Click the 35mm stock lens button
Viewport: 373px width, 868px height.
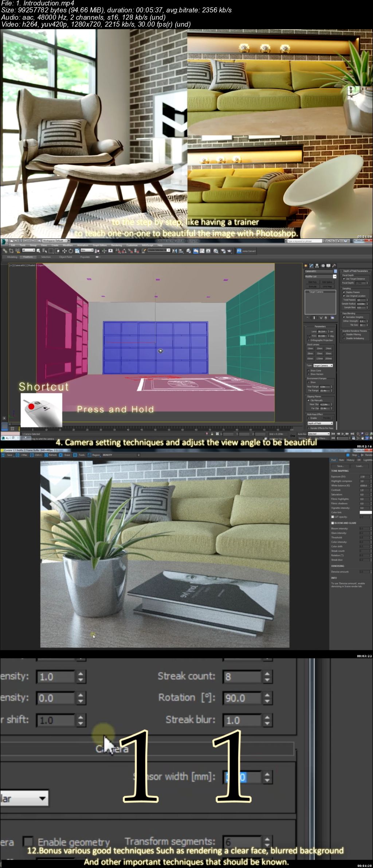[x=319, y=353]
